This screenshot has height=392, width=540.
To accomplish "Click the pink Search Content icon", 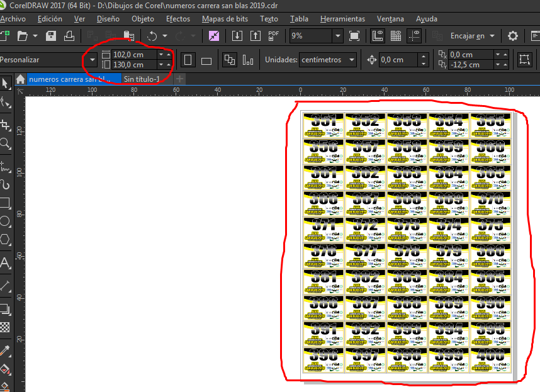I will point(214,36).
